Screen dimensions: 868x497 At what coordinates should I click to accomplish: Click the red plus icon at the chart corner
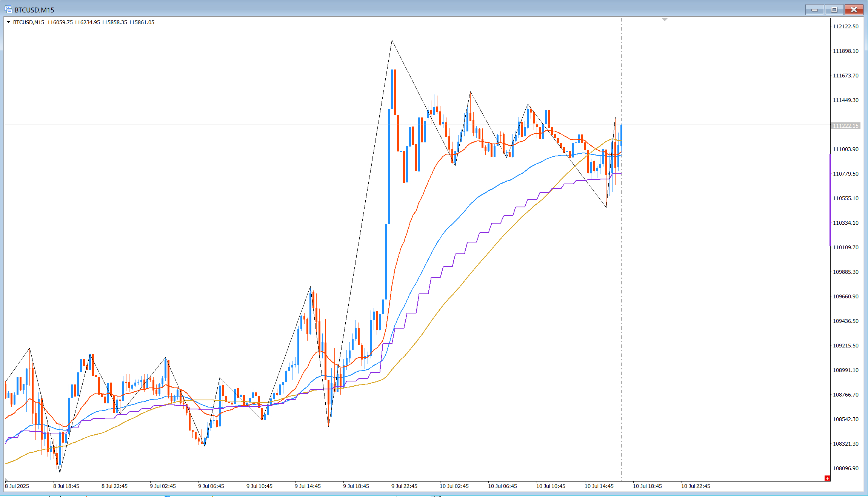[x=827, y=478]
